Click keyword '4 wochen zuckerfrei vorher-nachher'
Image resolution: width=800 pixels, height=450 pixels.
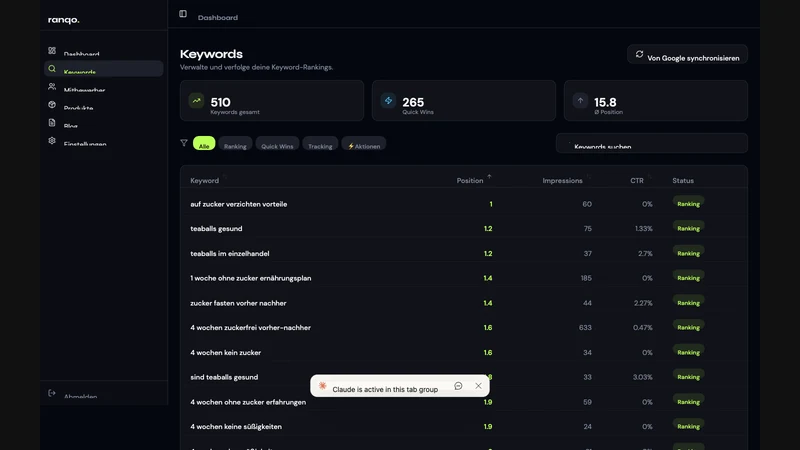pyautogui.click(x=251, y=328)
